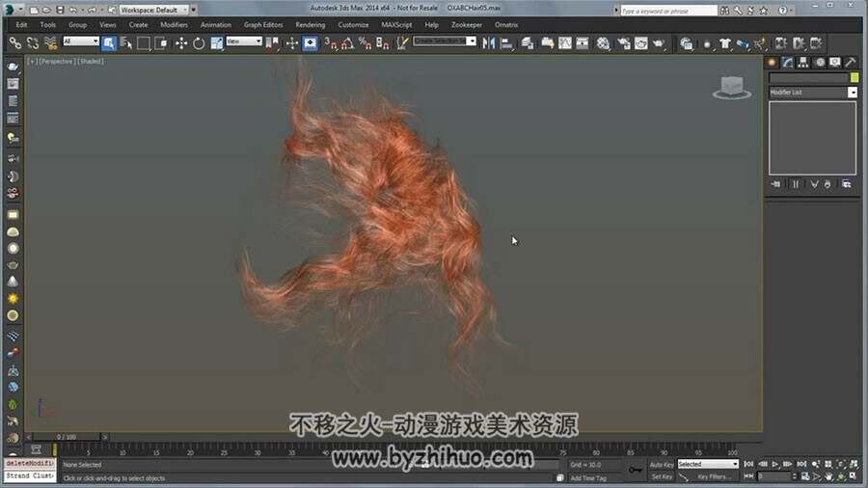Open the Rendering menu
Image resolution: width=868 pixels, height=488 pixels.
point(310,25)
